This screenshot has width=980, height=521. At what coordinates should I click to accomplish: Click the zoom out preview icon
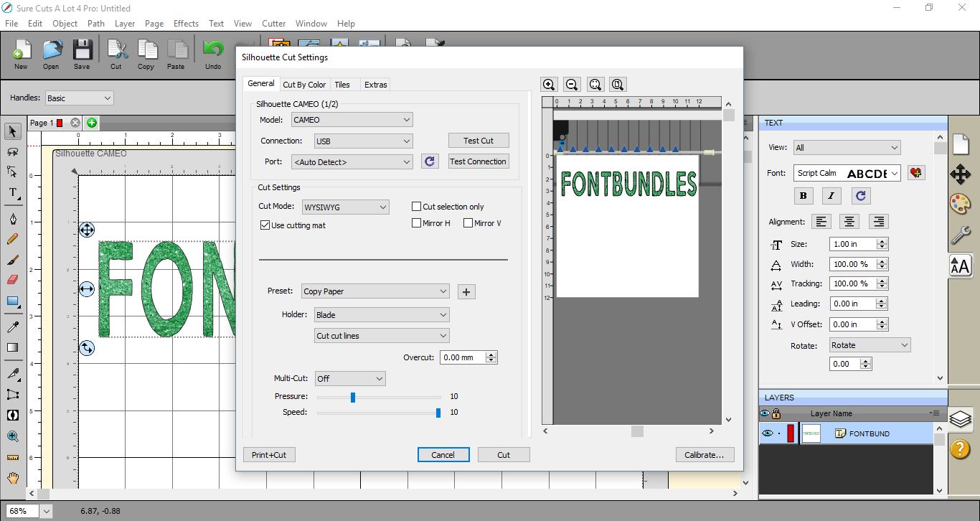pos(572,85)
